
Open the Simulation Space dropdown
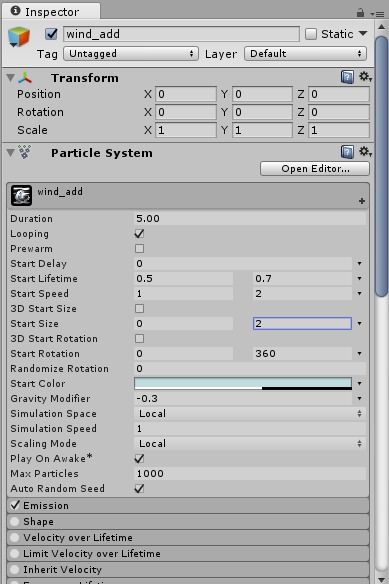[x=250, y=413]
